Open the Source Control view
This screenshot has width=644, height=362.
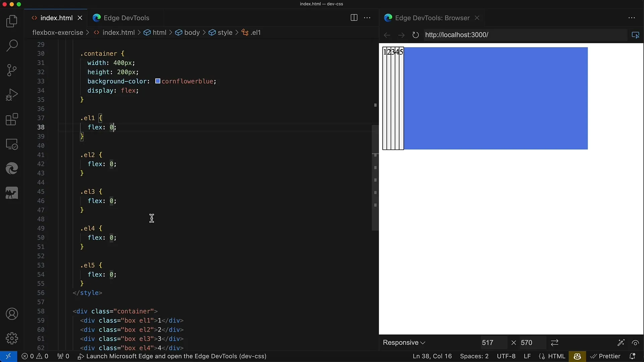(12, 70)
